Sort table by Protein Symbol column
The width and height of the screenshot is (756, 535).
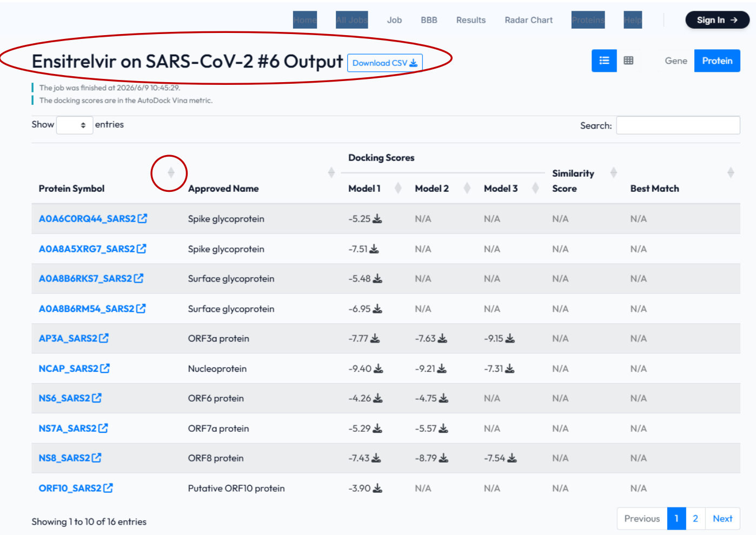[171, 173]
